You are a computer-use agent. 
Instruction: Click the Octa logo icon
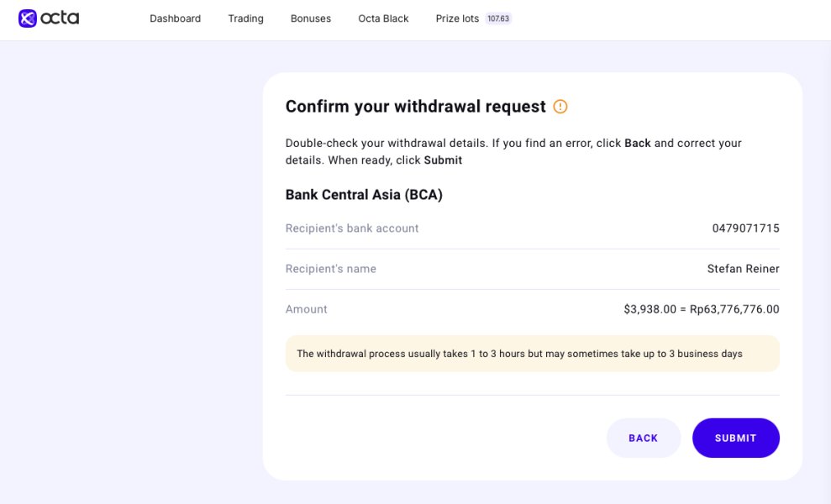[28, 18]
